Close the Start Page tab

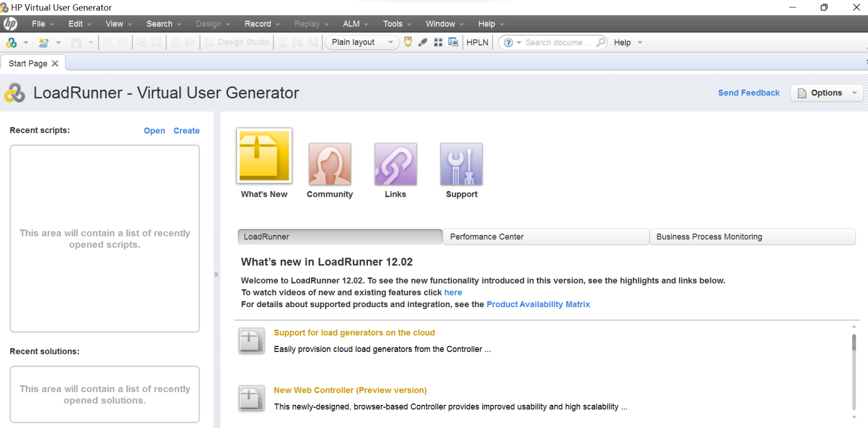click(55, 63)
